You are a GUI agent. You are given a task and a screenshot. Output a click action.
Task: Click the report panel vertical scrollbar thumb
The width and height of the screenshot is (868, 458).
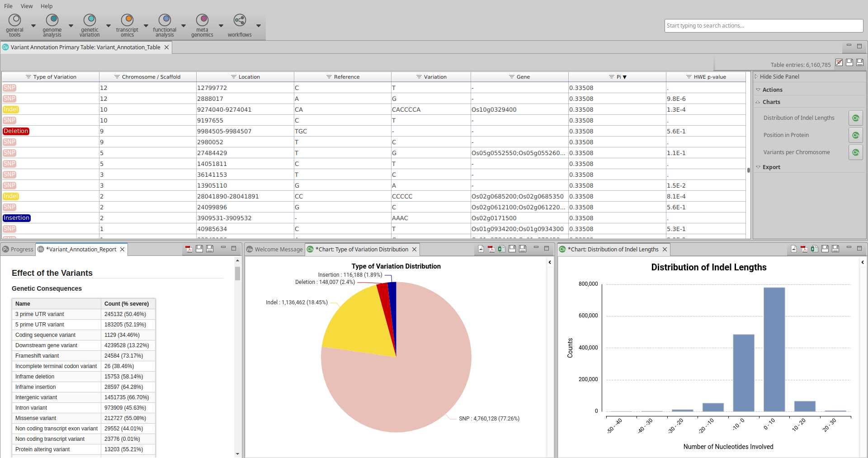point(237,273)
